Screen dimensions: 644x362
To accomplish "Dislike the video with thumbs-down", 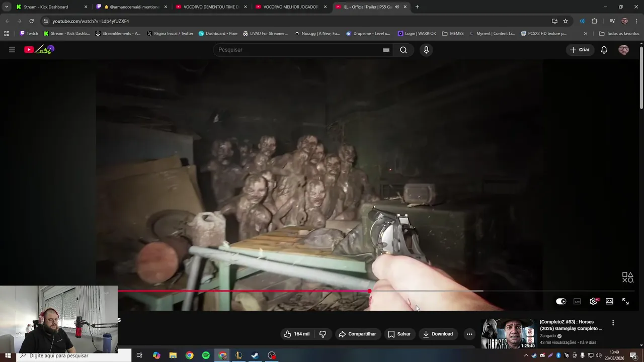I will point(323,334).
